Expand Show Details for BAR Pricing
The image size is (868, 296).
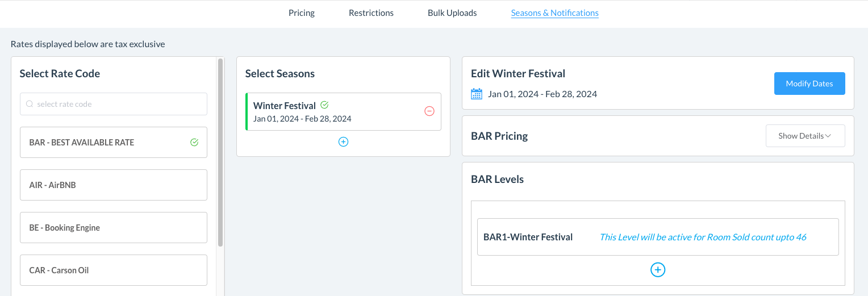pyautogui.click(x=805, y=136)
